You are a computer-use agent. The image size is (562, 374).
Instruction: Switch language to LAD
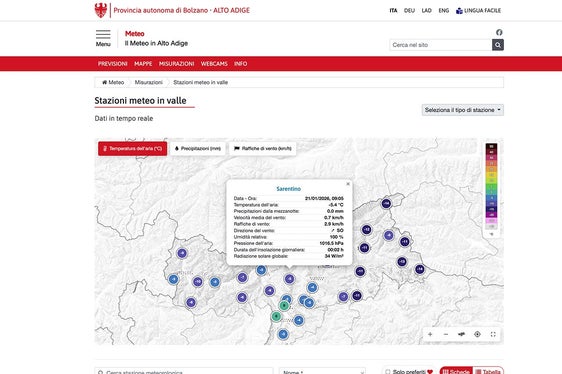pos(427,11)
